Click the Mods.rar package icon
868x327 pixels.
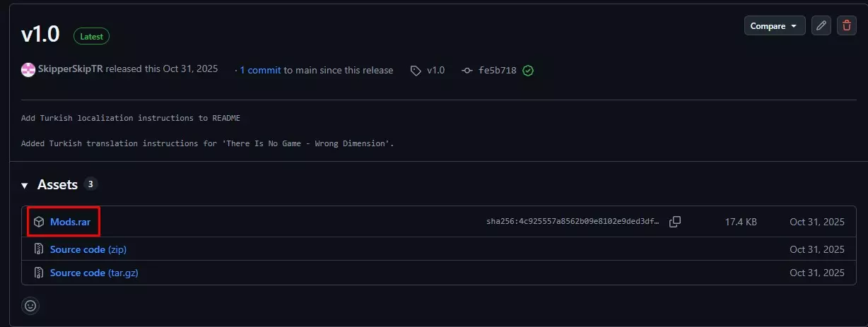[x=40, y=222]
